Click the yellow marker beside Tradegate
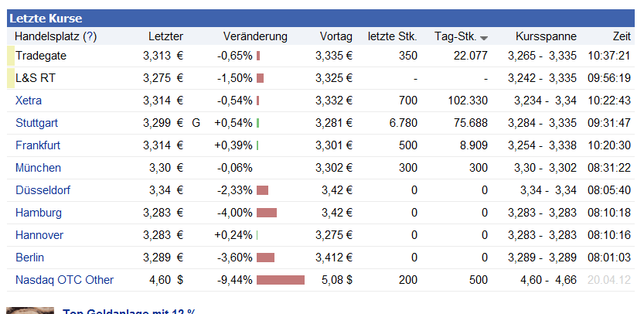 tap(10, 56)
